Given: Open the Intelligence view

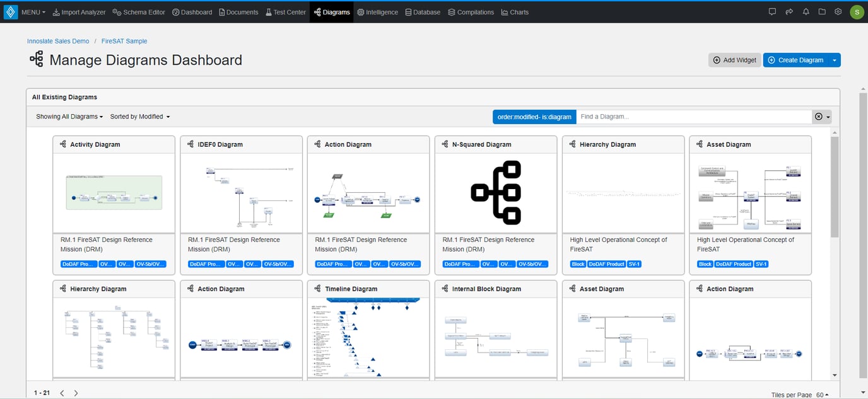Looking at the screenshot, I should [377, 11].
